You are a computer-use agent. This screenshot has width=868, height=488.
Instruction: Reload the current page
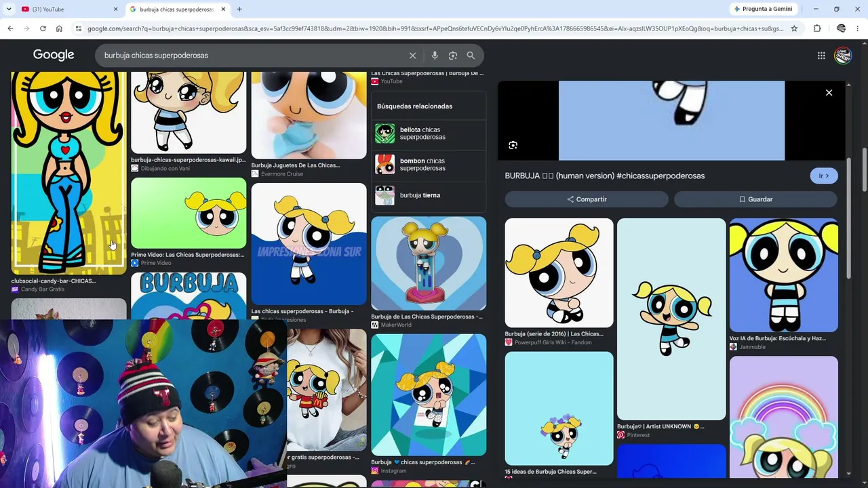[43, 28]
